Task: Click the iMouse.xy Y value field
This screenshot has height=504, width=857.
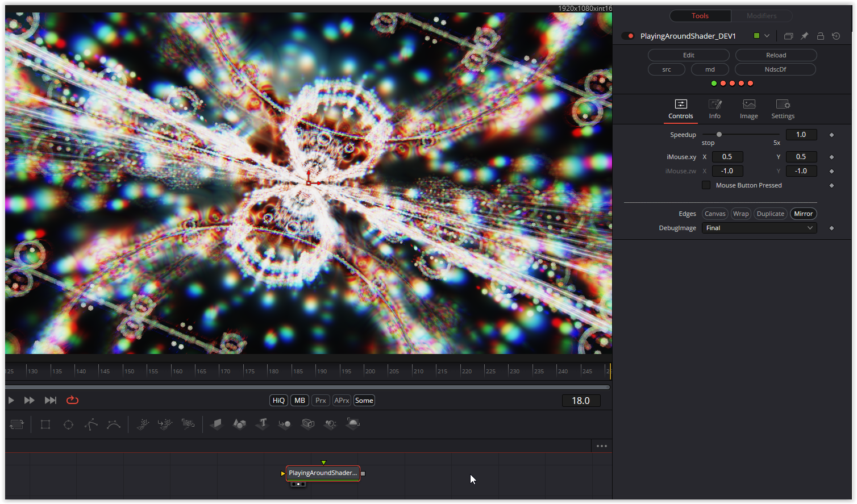Action: click(801, 157)
